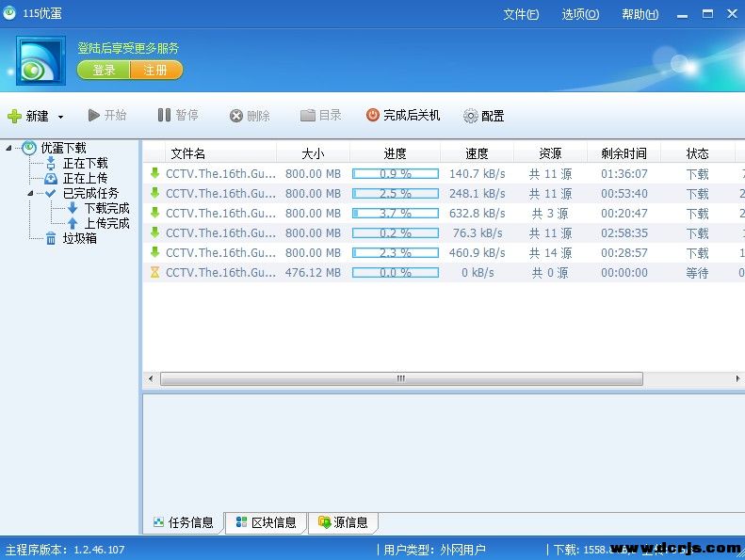Open 配置 settings gear icon
Image resolution: width=745 pixels, height=560 pixels.
pyautogui.click(x=471, y=116)
